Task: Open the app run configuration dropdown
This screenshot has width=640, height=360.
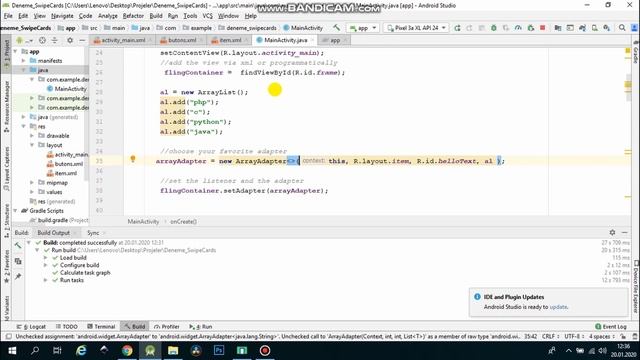Action: pyautogui.click(x=362, y=28)
